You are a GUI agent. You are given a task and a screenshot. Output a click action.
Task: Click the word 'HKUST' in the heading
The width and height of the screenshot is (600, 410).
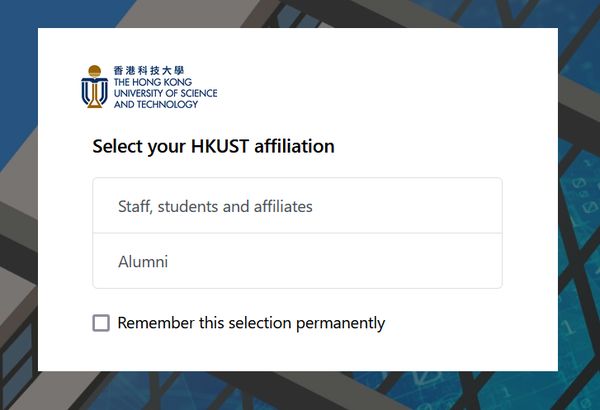point(220,146)
